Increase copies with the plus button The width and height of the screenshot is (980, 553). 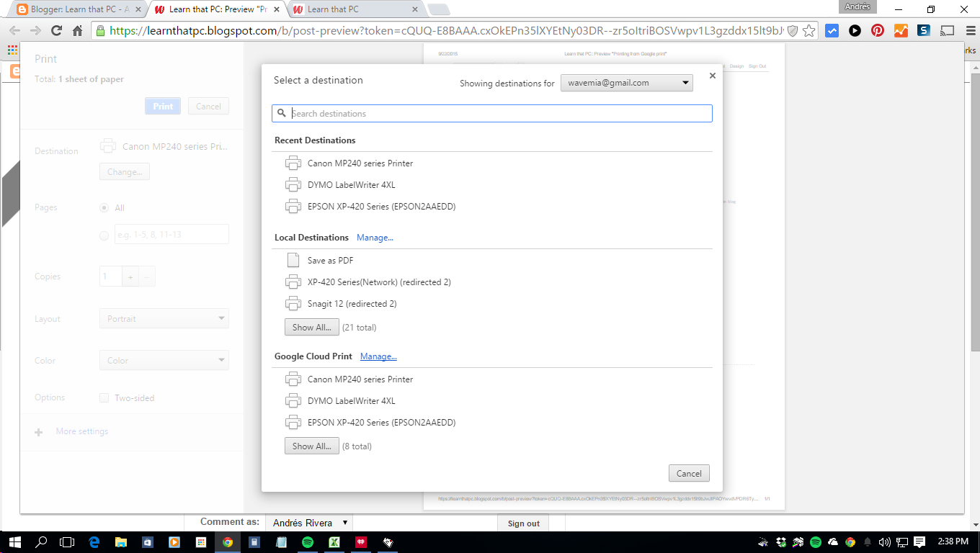[x=130, y=276]
